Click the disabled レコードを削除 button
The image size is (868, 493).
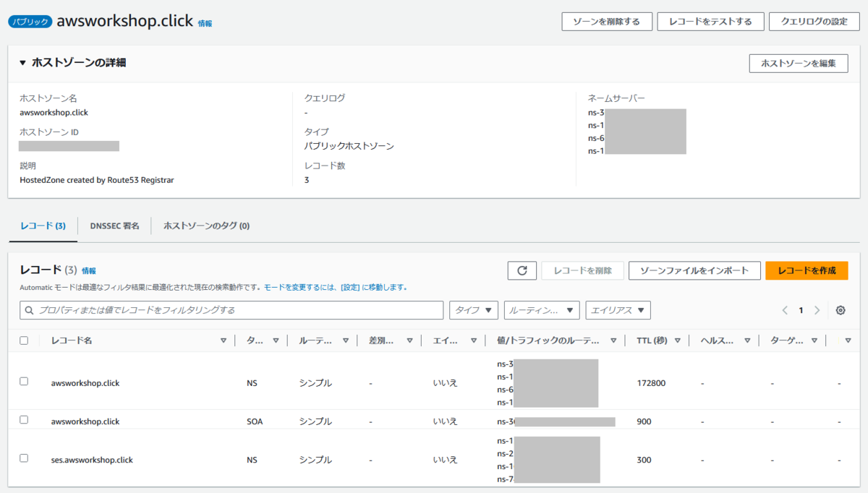click(x=582, y=270)
